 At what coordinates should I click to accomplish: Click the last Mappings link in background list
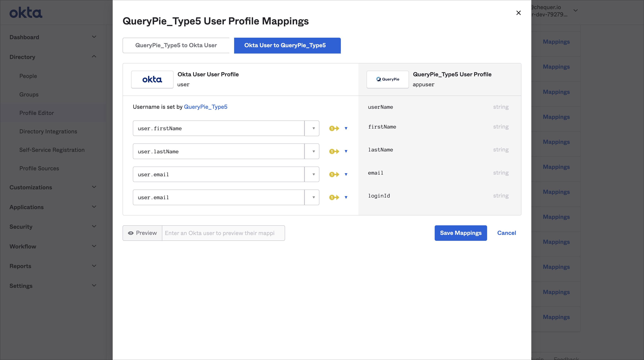tap(556, 317)
